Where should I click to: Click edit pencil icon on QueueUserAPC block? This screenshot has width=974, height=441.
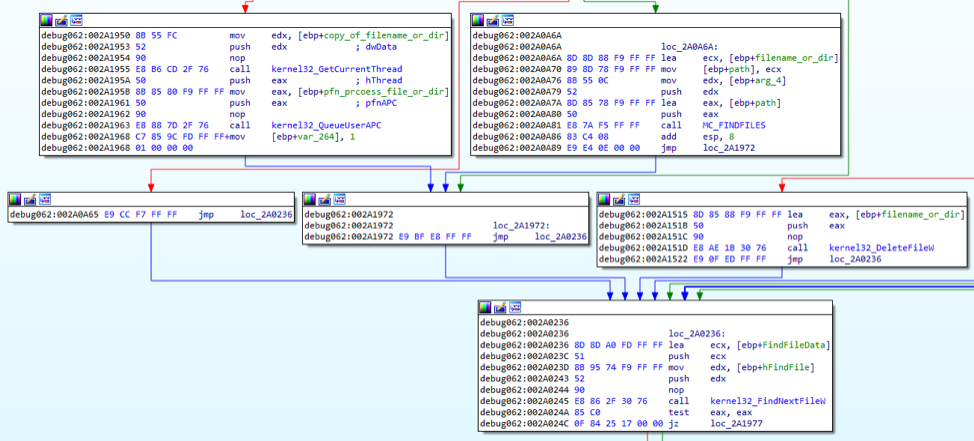click(x=62, y=20)
